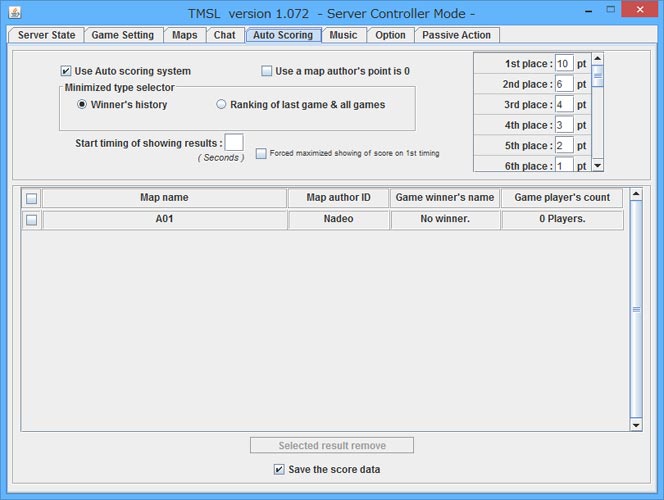Select the A01 map name cell
Image resolution: width=664 pixels, height=500 pixels.
pos(164,219)
